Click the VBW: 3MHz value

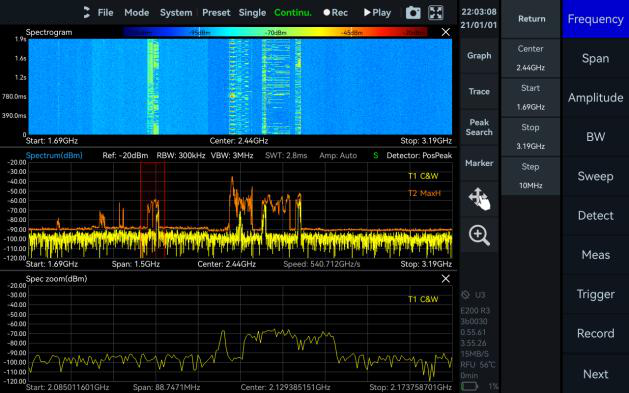(x=232, y=156)
